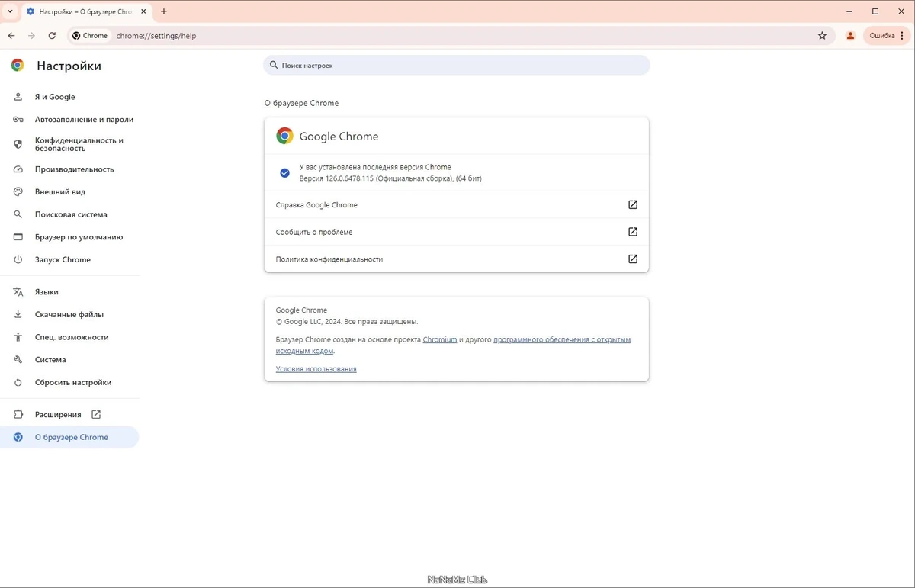The width and height of the screenshot is (915, 588).
Task: Open Я и Google section
Action: coord(69,97)
